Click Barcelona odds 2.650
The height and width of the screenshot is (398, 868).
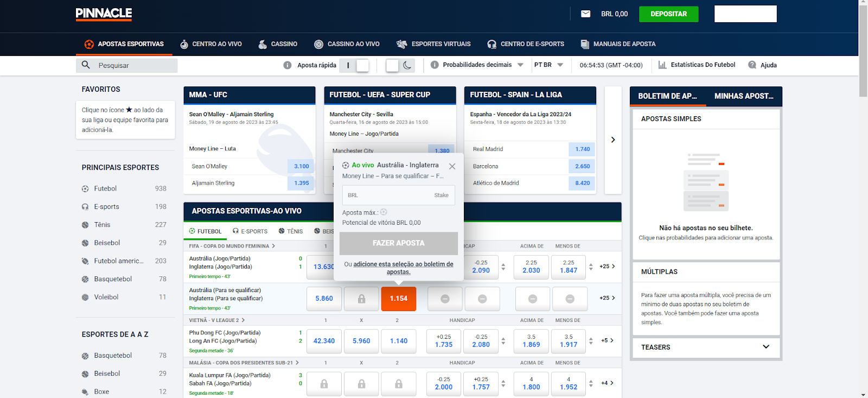(x=582, y=167)
